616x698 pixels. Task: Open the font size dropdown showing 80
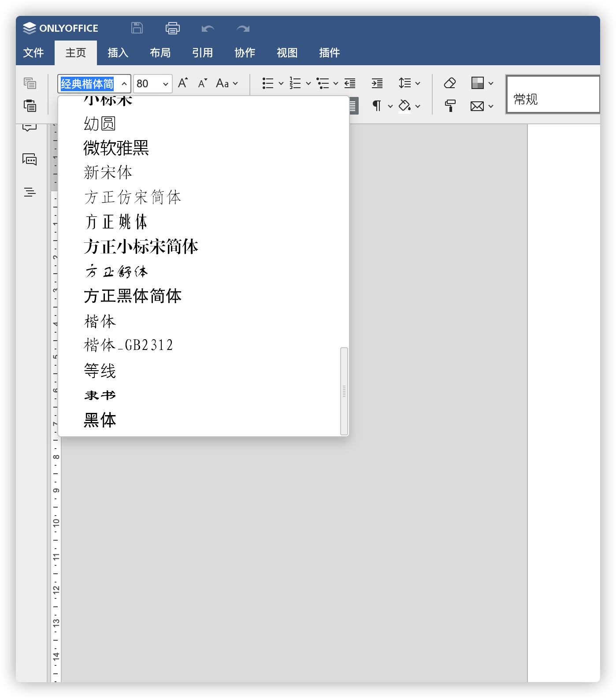coord(165,84)
